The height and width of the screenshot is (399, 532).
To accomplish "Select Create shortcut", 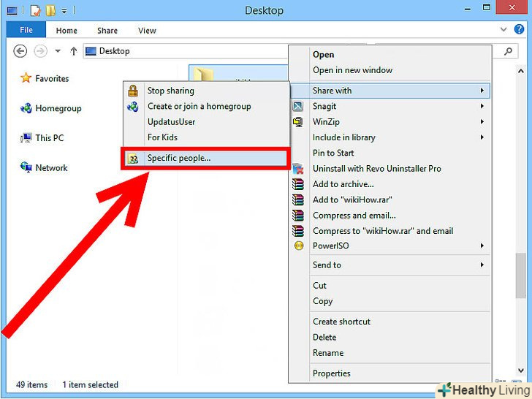I will tap(389, 322).
